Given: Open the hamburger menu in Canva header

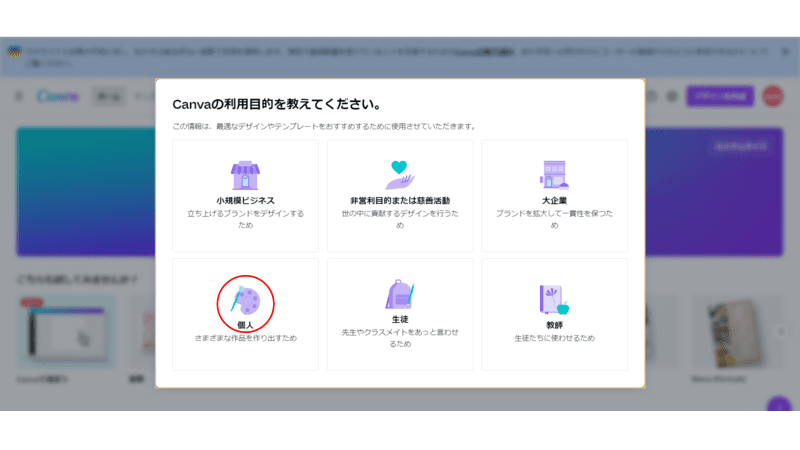Looking at the screenshot, I should coord(19,96).
